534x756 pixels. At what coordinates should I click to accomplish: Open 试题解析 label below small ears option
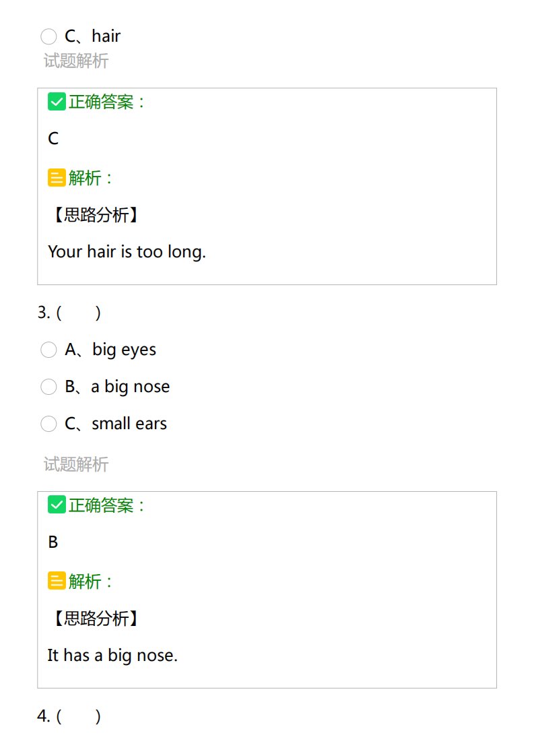tap(76, 464)
